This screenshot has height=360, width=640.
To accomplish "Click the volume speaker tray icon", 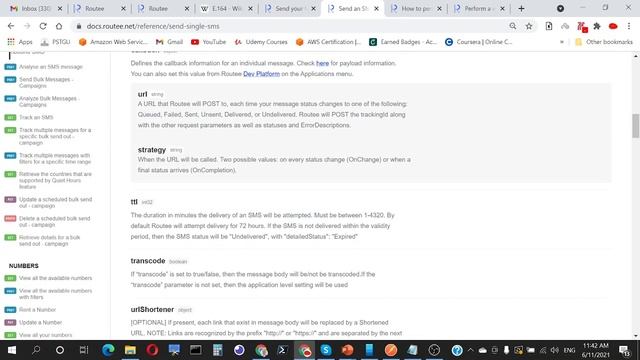I will tap(554, 350).
